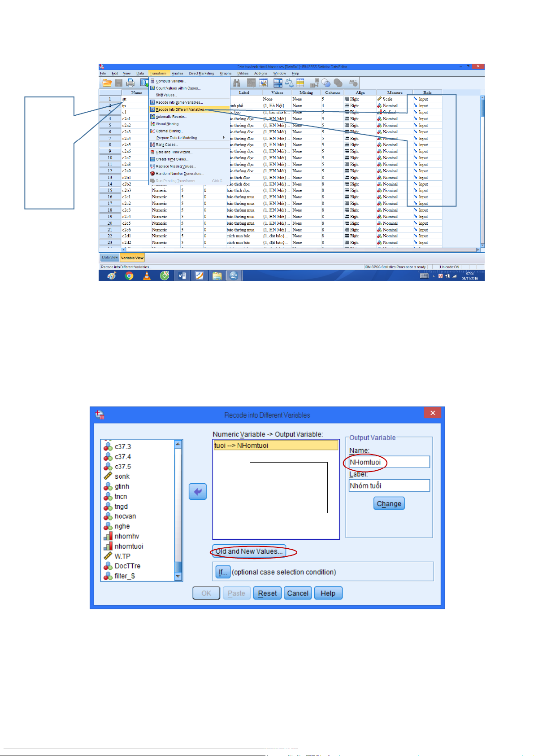Select Recode into Different Variables menu entry
The height and width of the screenshot is (756, 534).
179,109
